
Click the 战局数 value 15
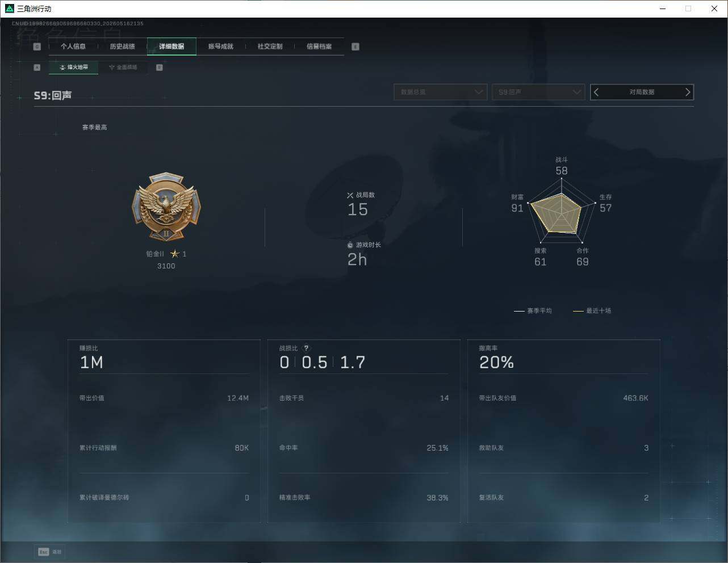point(358,210)
